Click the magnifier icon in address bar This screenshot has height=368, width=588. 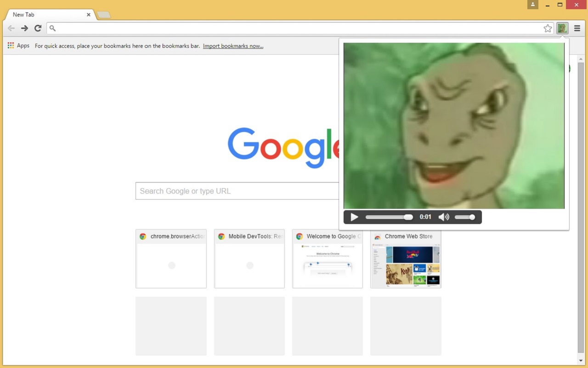pyautogui.click(x=53, y=29)
